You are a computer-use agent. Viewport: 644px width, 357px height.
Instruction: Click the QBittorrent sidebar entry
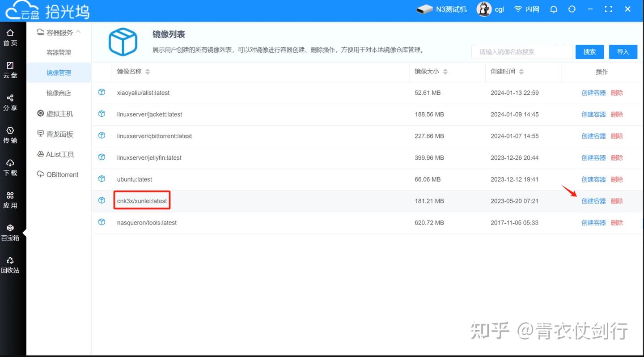click(x=62, y=174)
